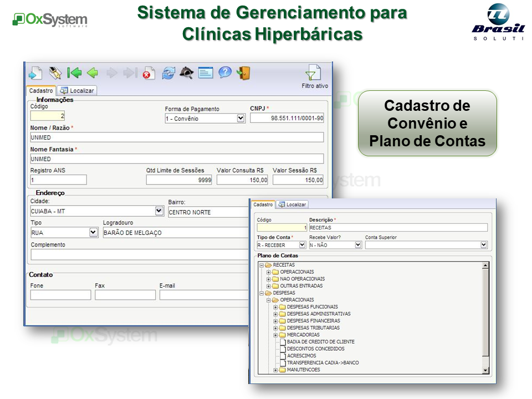Open the Forma de Pagamento dropdown
The width and height of the screenshot is (532, 399).
tap(241, 118)
